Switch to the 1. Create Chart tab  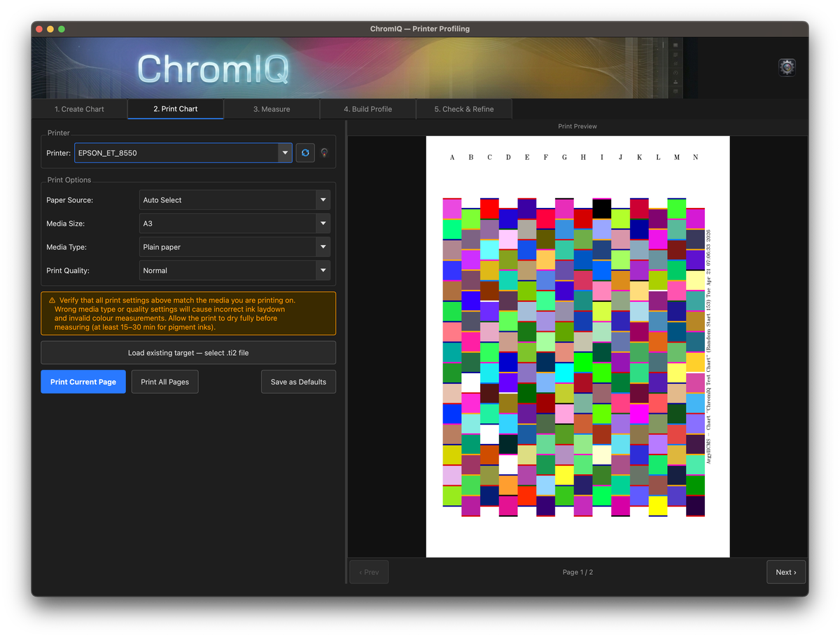coord(79,109)
